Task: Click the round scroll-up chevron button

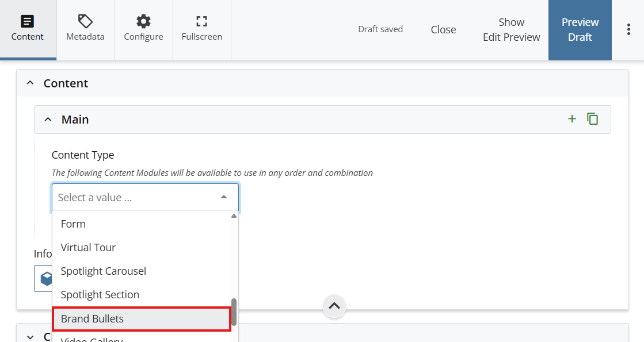Action: 334,306
